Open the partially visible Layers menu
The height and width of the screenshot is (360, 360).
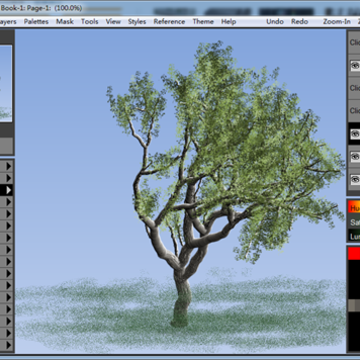[8, 22]
